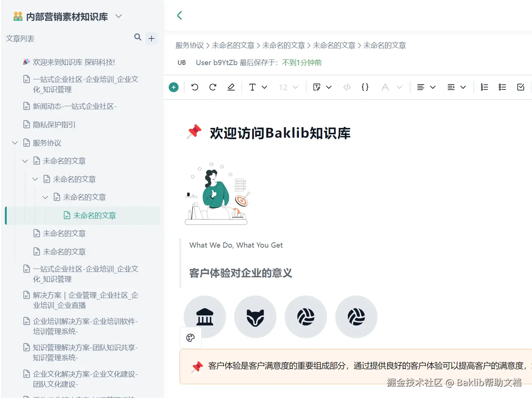
Task: Open the alignment dropdown arrow
Action: 433,87
